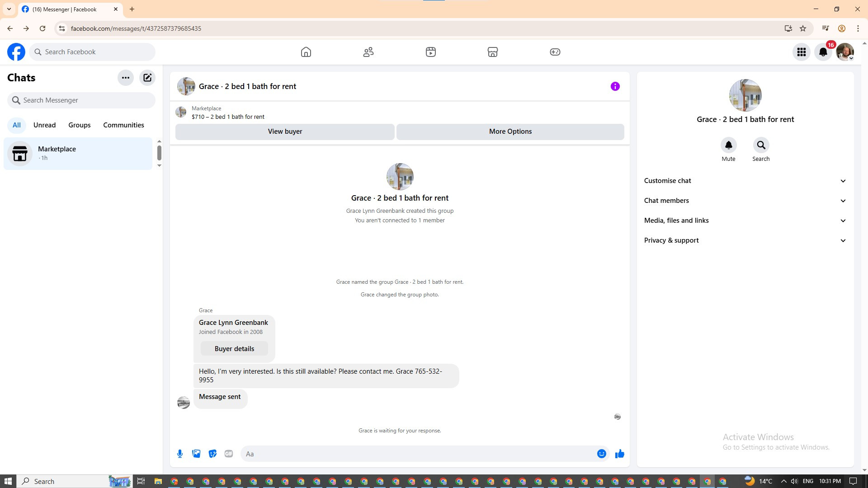Viewport: 868px width, 488px height.
Task: Open Facebook home via the logo
Action: (x=16, y=52)
